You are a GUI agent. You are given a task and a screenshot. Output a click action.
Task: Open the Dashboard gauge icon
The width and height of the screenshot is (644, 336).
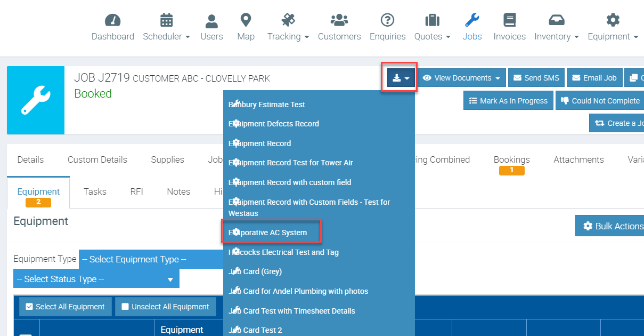click(112, 21)
